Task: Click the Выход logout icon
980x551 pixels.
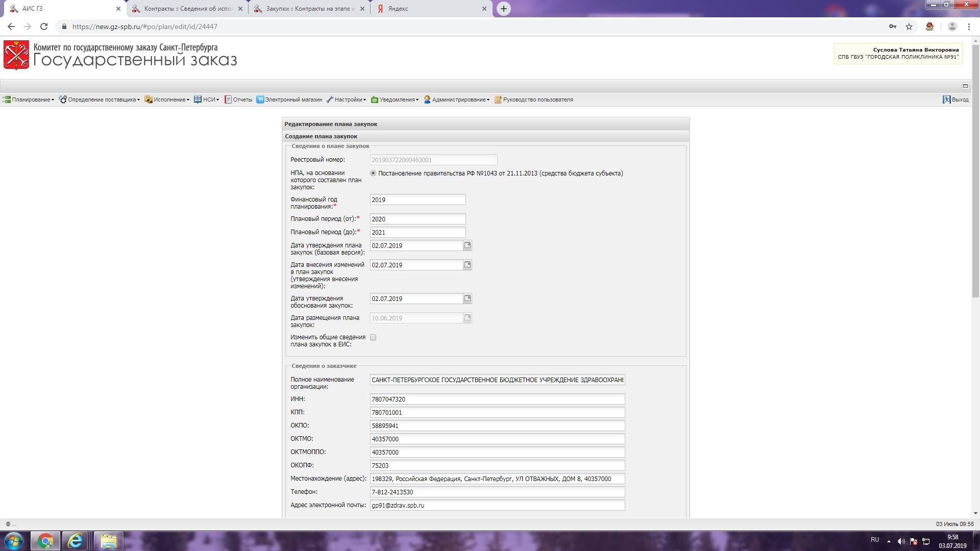Action: point(946,99)
